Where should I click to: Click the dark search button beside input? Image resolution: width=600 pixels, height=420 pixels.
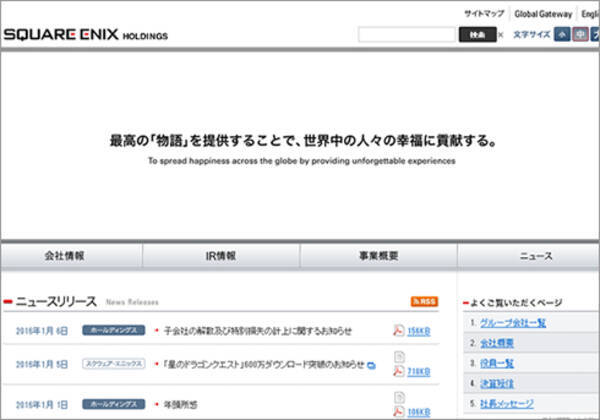[x=478, y=34]
